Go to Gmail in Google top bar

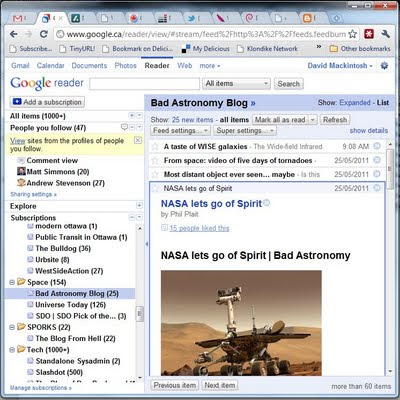coord(20,66)
